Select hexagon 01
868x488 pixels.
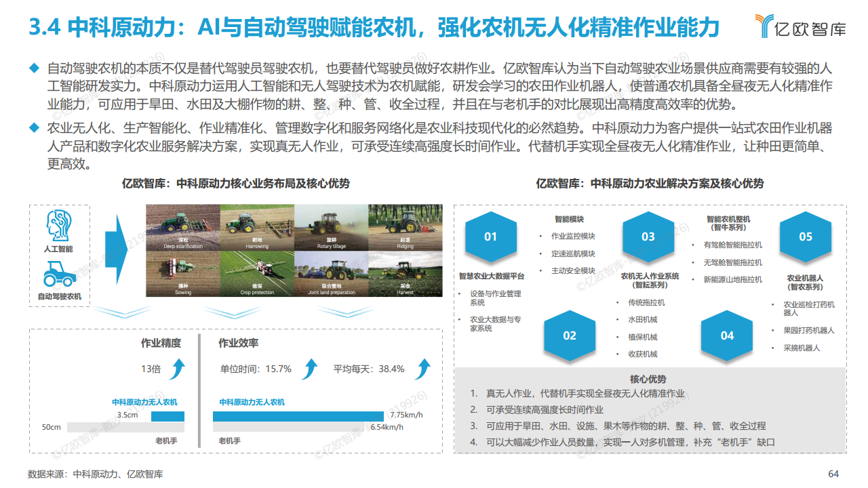pyautogui.click(x=490, y=237)
